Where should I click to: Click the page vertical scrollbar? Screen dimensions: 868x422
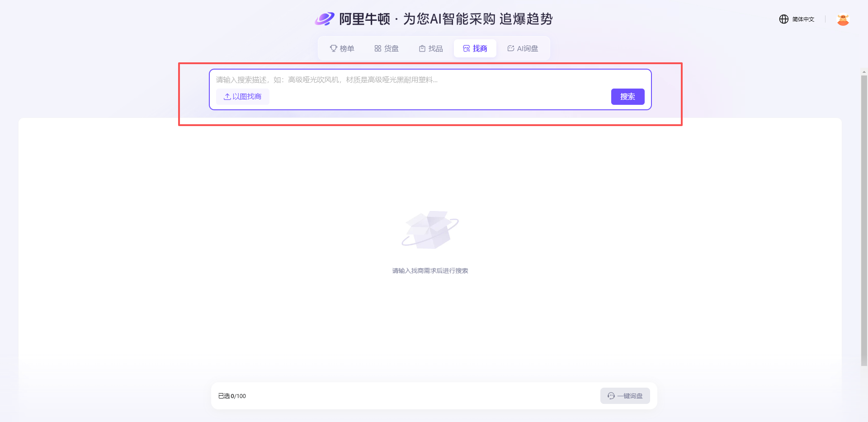tap(864, 220)
